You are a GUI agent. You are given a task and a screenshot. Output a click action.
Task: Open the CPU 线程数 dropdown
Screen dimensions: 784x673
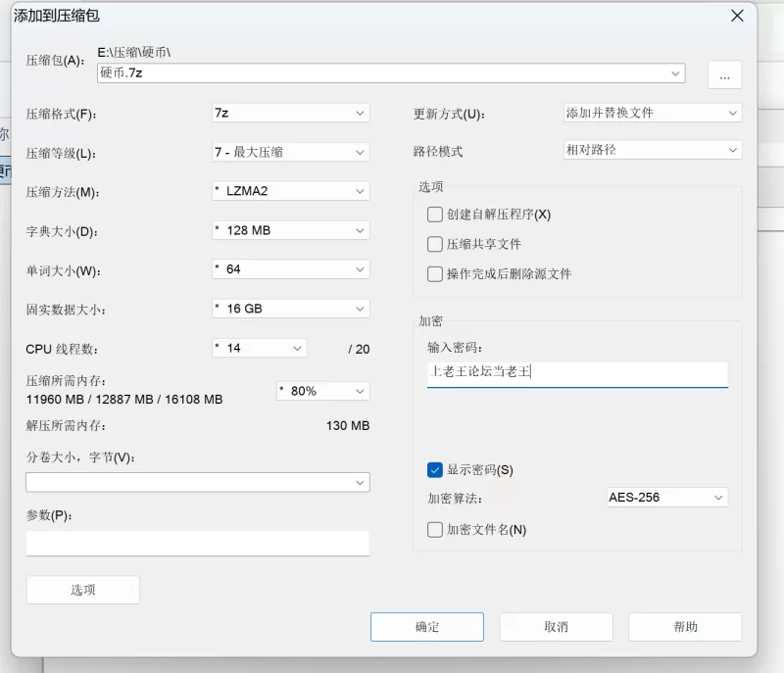[x=259, y=348]
